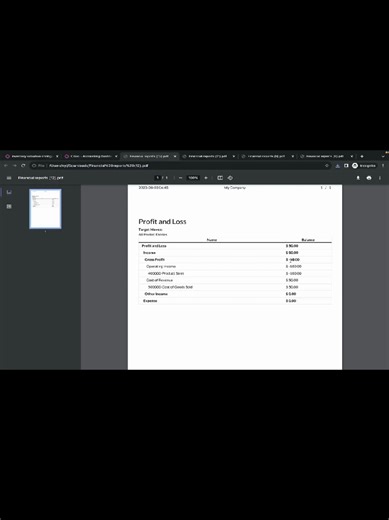This screenshot has width=389, height=520.
Task: Click the PDF file title in the toolbar
Action: (x=40, y=178)
